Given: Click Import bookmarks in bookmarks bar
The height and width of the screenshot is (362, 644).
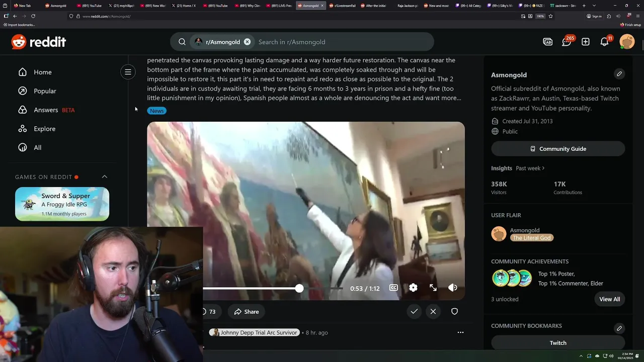Looking at the screenshot, I should (x=19, y=25).
